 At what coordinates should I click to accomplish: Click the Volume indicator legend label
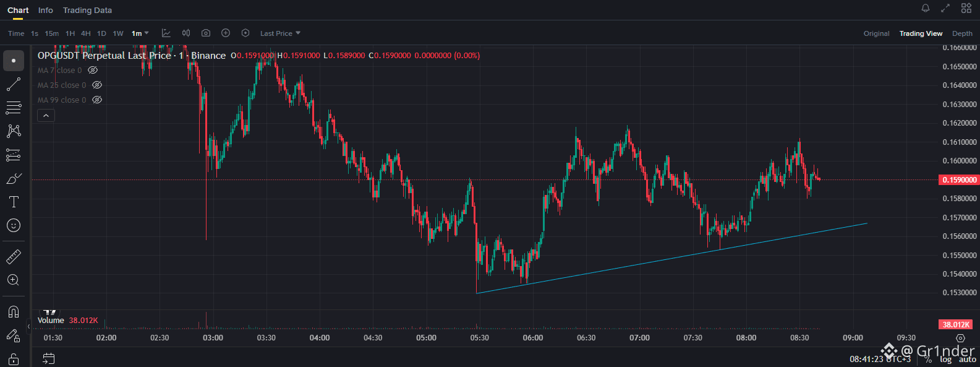pyautogui.click(x=51, y=321)
